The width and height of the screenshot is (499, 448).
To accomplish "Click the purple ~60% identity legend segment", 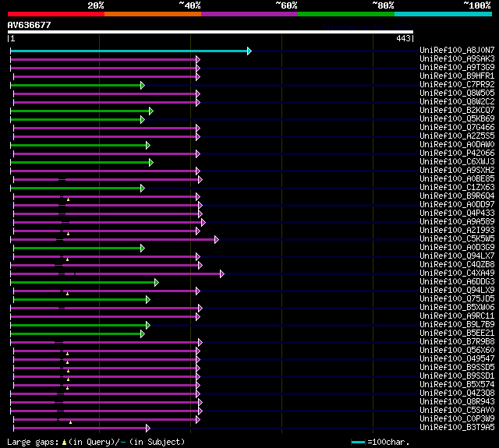I will pyautogui.click(x=249, y=14).
